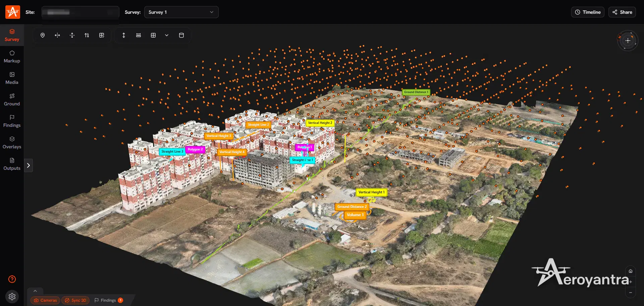
Task: Open the Outputs sidebar section
Action: [x=12, y=164]
